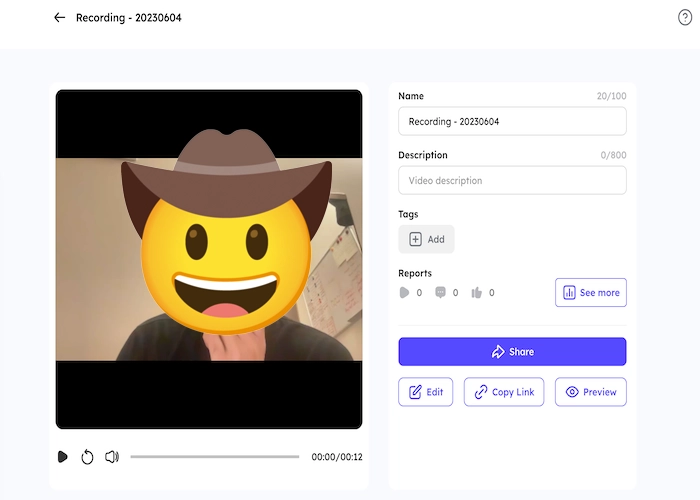Image resolution: width=700 pixels, height=500 pixels.
Task: Click the Name input field
Action: point(512,121)
